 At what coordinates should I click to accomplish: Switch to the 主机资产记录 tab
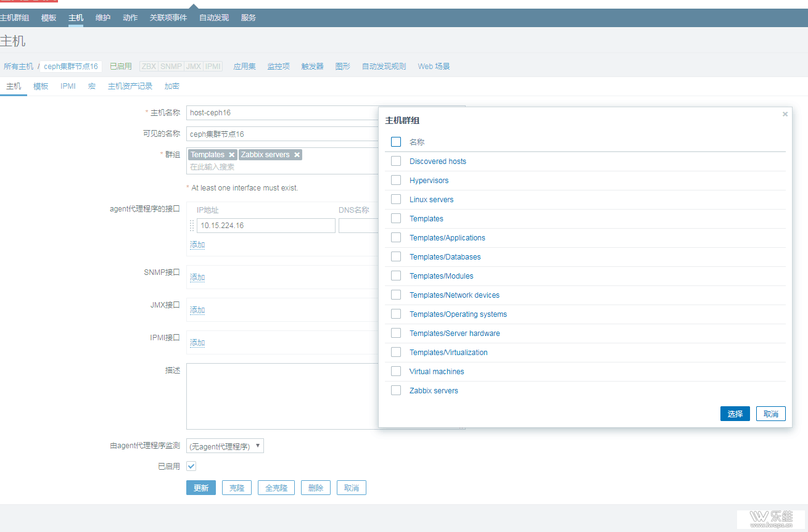tap(130, 86)
